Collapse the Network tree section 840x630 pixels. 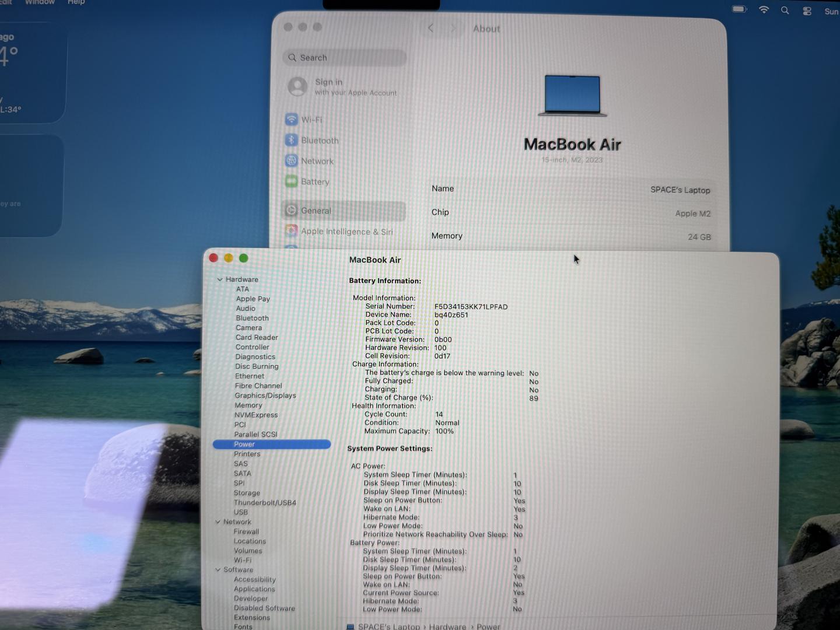[218, 522]
